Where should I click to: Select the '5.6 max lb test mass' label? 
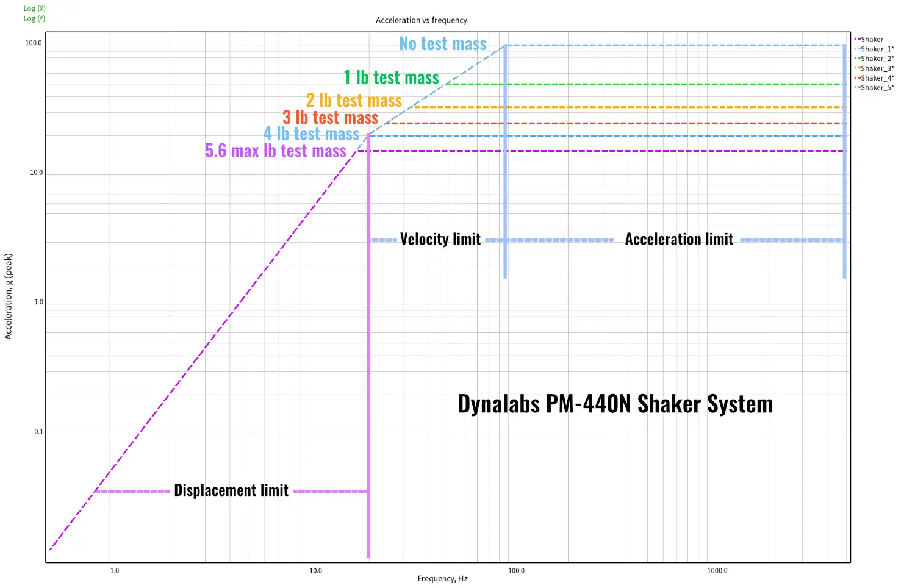tap(276, 151)
